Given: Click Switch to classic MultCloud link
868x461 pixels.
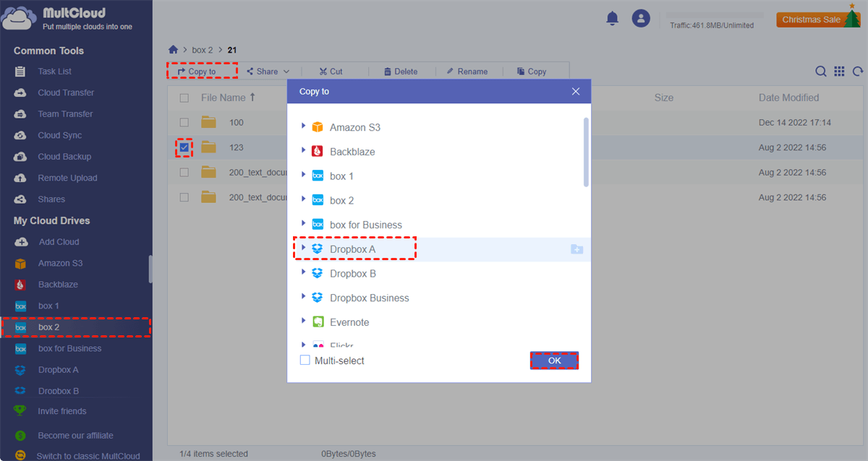Looking at the screenshot, I should (88, 456).
